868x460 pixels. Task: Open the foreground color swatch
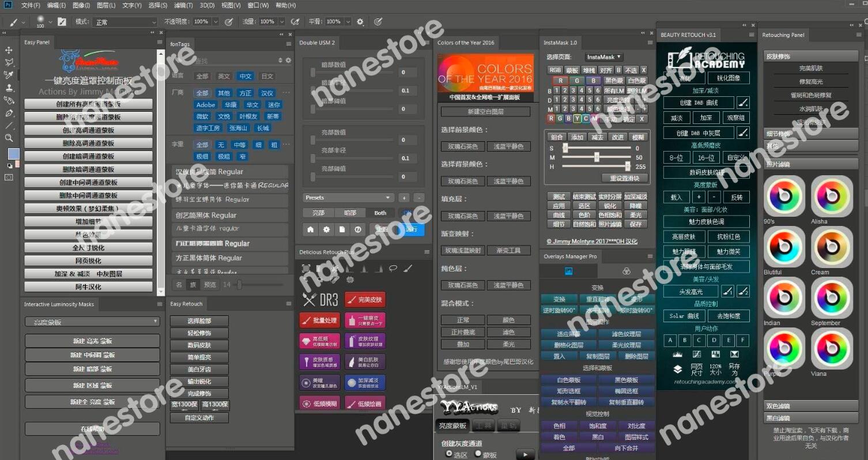[x=13, y=154]
